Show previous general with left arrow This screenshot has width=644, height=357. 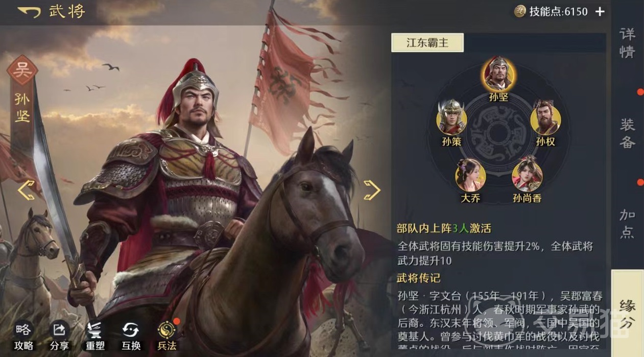tap(26, 190)
